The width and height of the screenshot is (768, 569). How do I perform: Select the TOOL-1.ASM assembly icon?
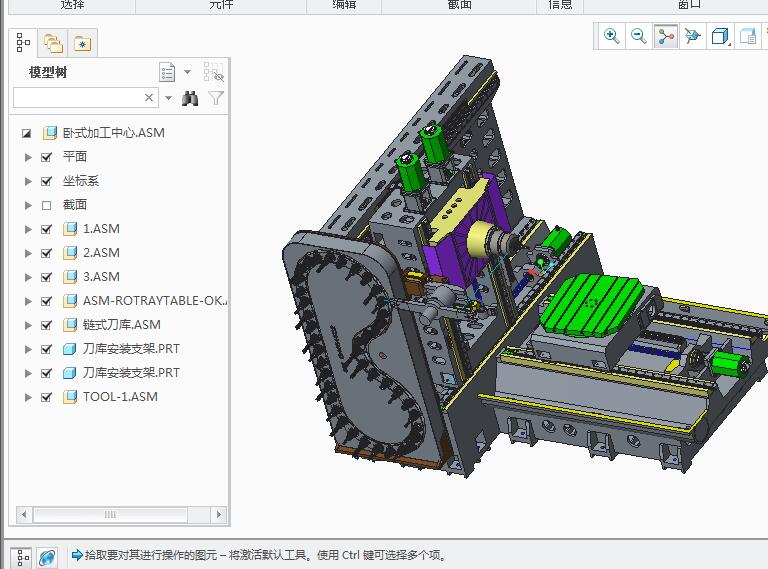(70, 397)
